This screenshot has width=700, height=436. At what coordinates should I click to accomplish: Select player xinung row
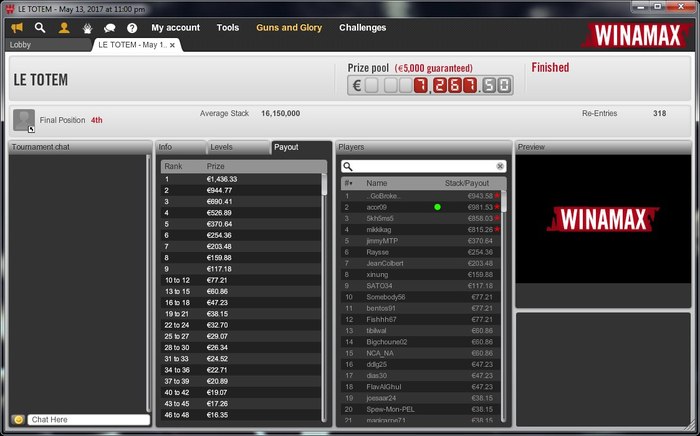(x=421, y=274)
